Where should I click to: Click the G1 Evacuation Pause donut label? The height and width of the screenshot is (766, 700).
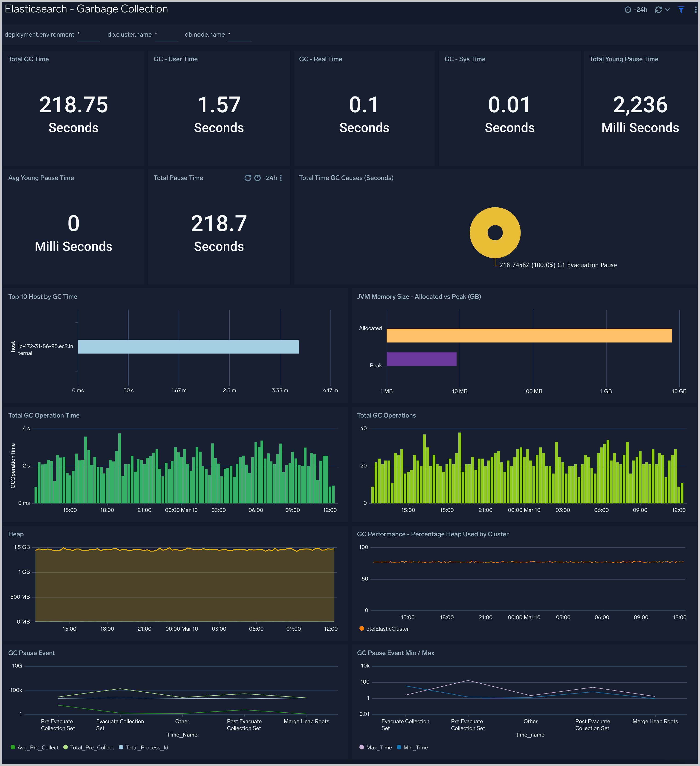point(558,265)
